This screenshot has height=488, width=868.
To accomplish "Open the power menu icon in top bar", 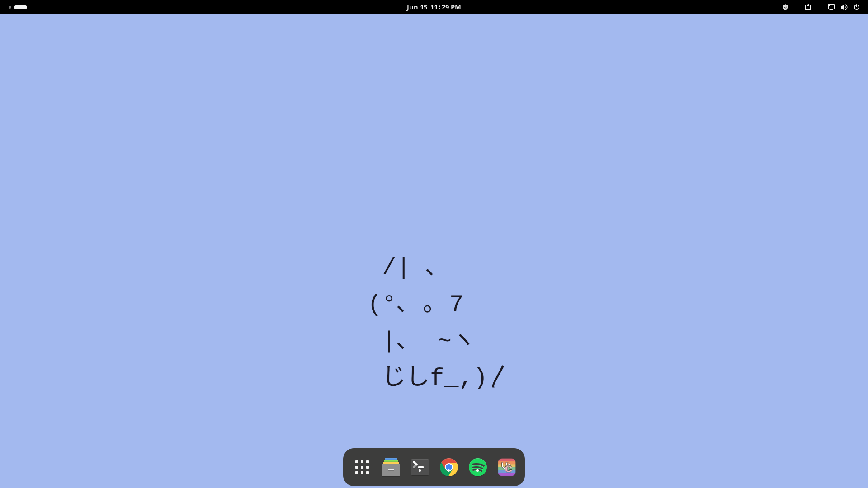I will (x=857, y=7).
